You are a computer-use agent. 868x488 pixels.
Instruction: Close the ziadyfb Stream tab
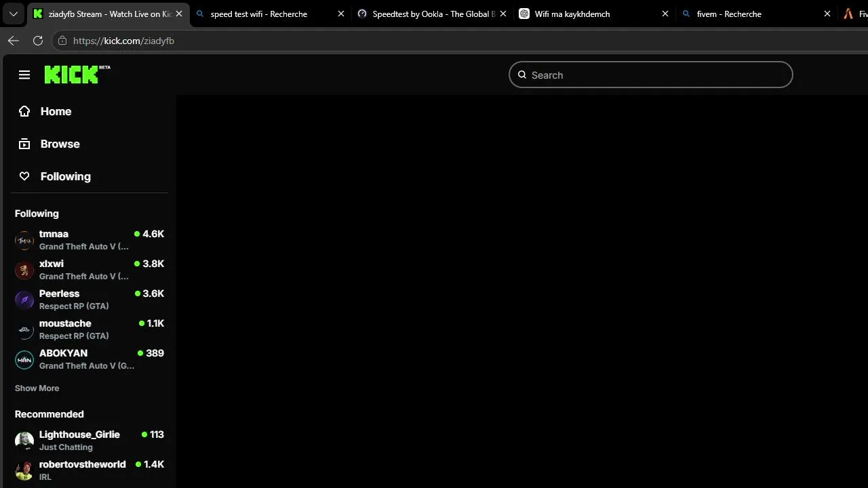(179, 14)
